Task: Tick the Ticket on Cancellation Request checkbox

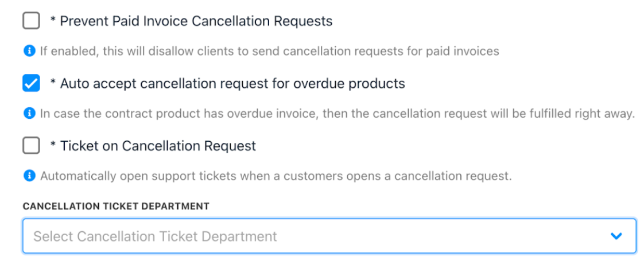Action: [31, 145]
